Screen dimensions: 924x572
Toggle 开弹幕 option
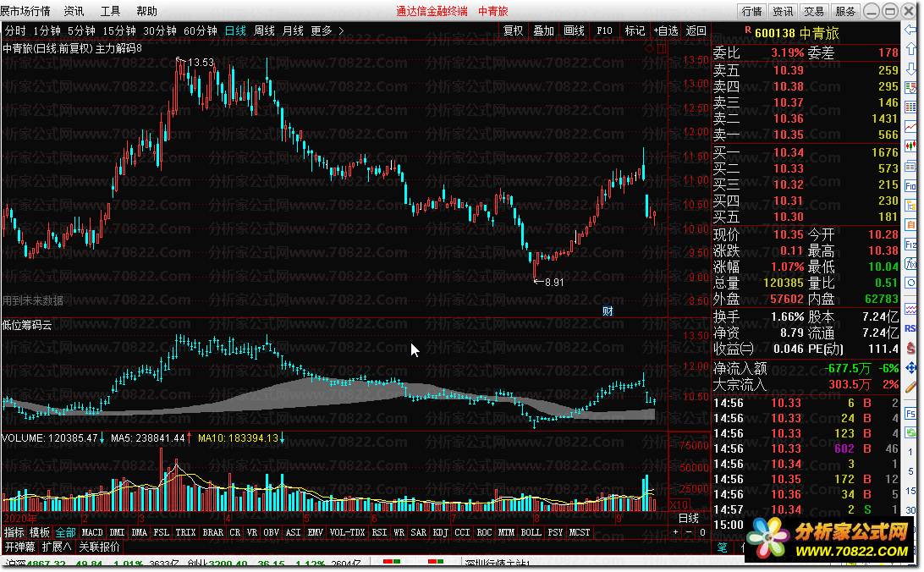19,547
